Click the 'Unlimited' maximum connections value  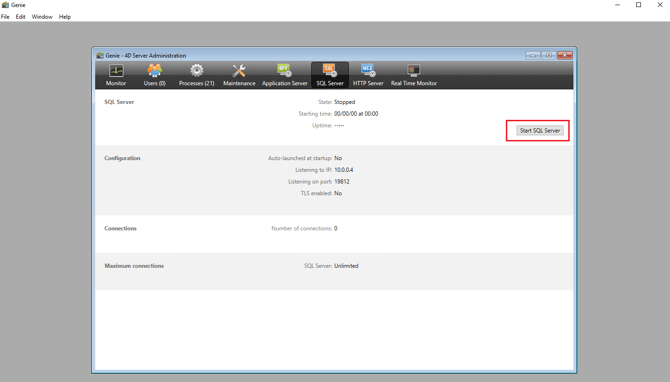point(346,266)
